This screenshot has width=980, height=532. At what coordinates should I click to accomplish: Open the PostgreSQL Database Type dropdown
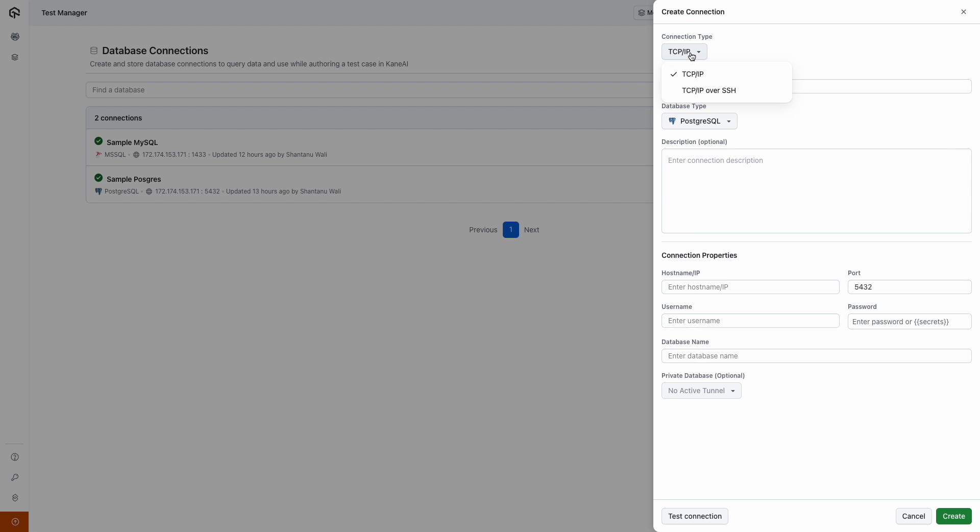(699, 121)
